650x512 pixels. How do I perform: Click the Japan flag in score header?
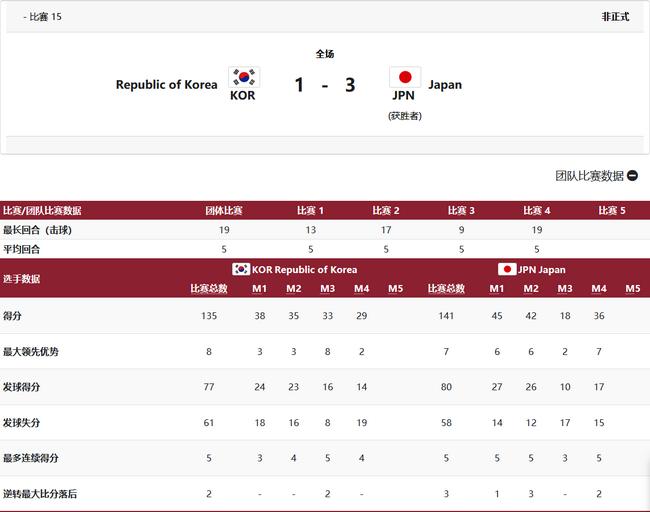[405, 77]
